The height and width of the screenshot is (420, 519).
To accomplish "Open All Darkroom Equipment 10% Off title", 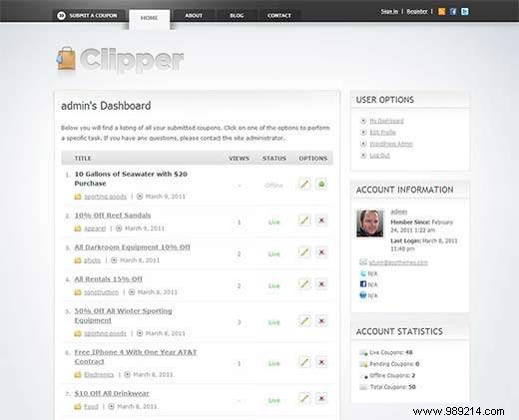I will [132, 247].
